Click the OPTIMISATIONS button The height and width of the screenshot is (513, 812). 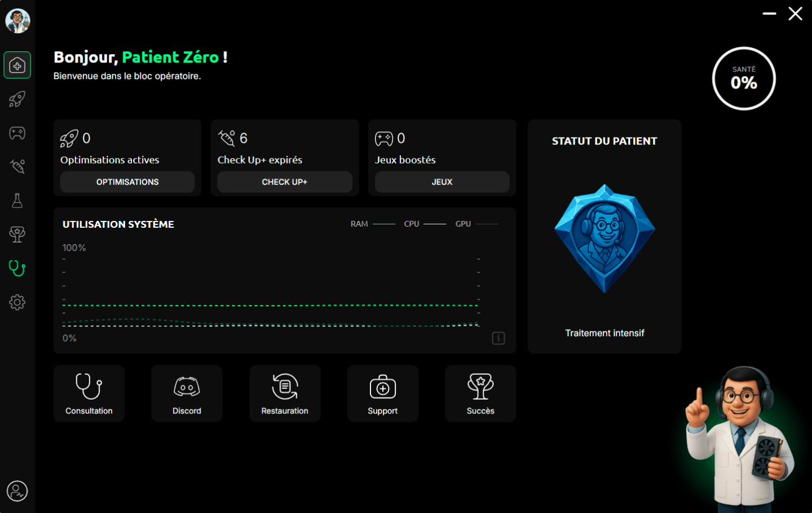point(127,182)
